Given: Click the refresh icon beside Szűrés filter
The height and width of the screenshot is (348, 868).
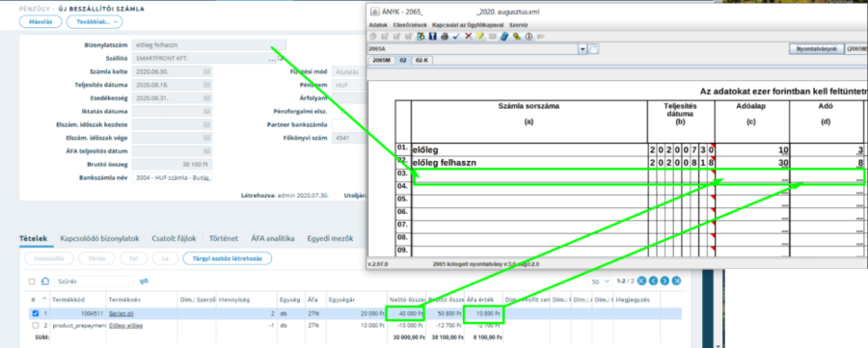Looking at the screenshot, I should [46, 281].
